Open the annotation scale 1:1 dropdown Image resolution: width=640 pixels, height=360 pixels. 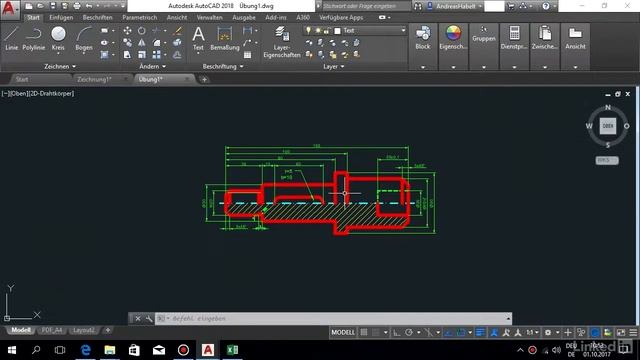(x=532, y=333)
